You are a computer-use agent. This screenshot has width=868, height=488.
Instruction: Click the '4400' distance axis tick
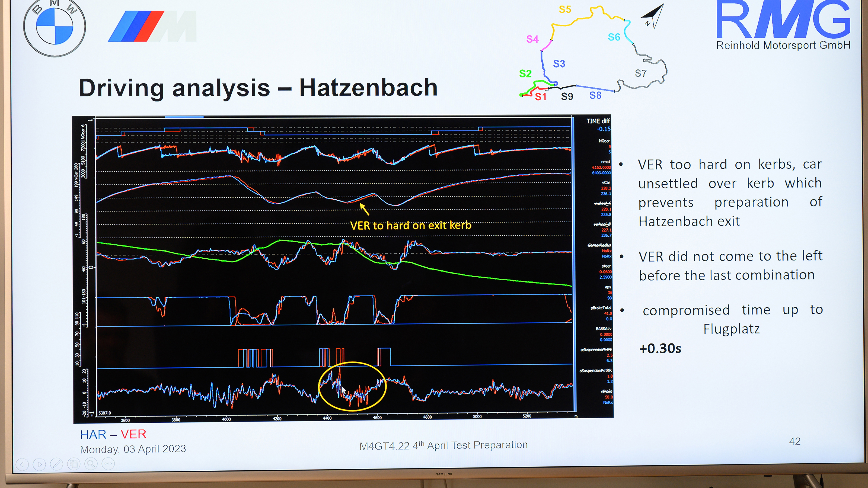click(327, 418)
